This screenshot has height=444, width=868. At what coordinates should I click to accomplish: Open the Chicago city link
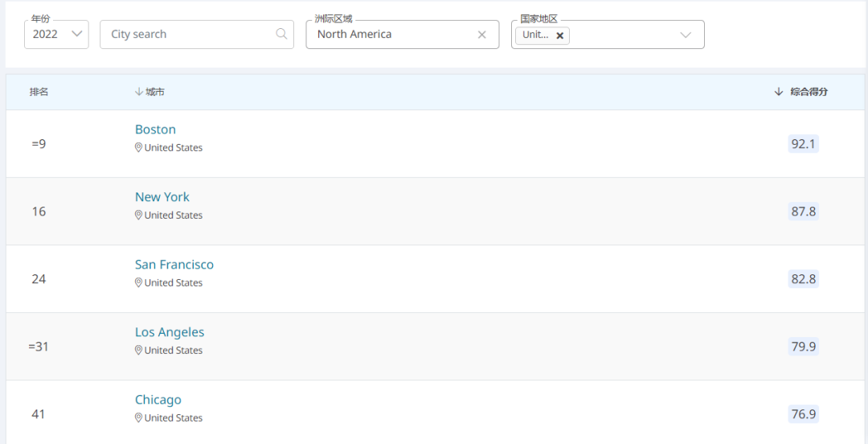coord(158,400)
